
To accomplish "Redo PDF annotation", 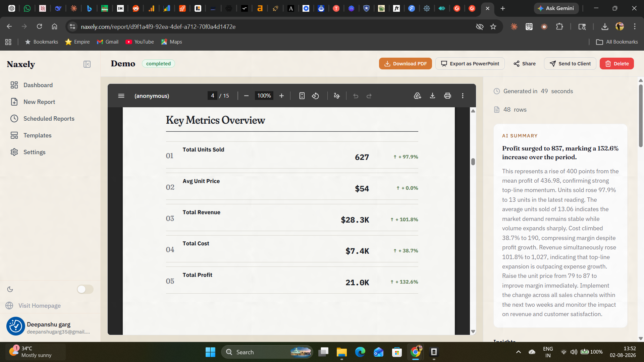I will [x=369, y=96].
